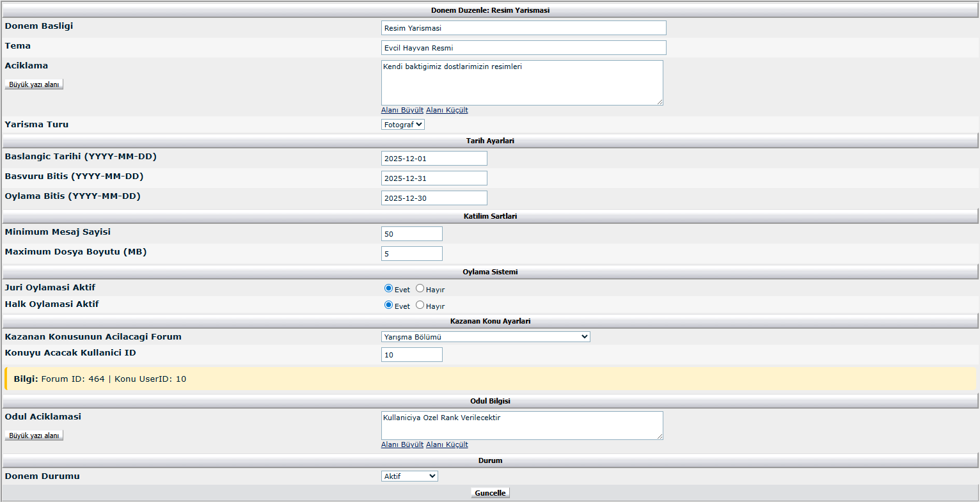Focus the Minimum Mesaj Sayisi field
The width and height of the screenshot is (980, 502).
click(x=411, y=234)
